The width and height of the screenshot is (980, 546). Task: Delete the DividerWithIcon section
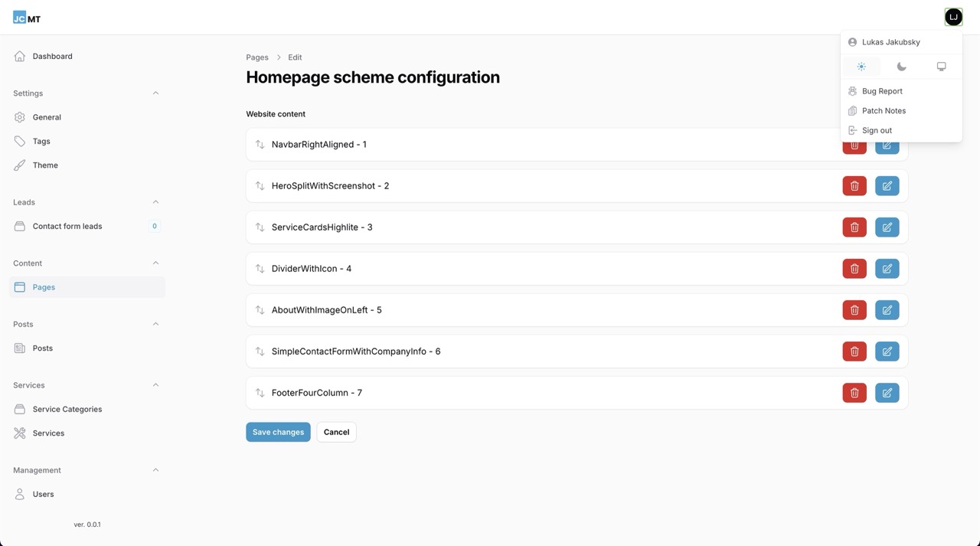[854, 268]
